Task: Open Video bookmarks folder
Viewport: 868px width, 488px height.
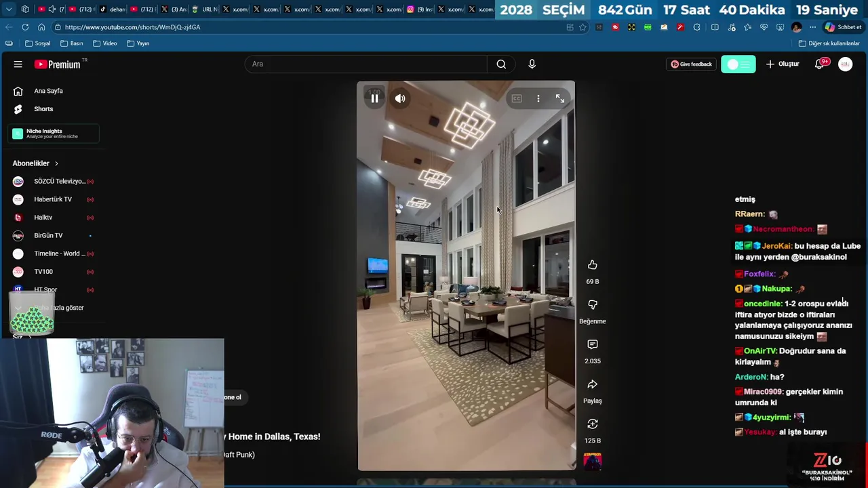Action: click(x=105, y=43)
